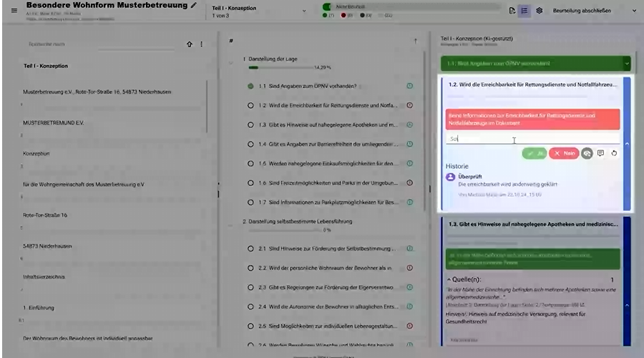644x358 pixels.
Task: Select radio for 1.6 Freizeitmöglichkeiten und Parks
Action: pyautogui.click(x=250, y=183)
